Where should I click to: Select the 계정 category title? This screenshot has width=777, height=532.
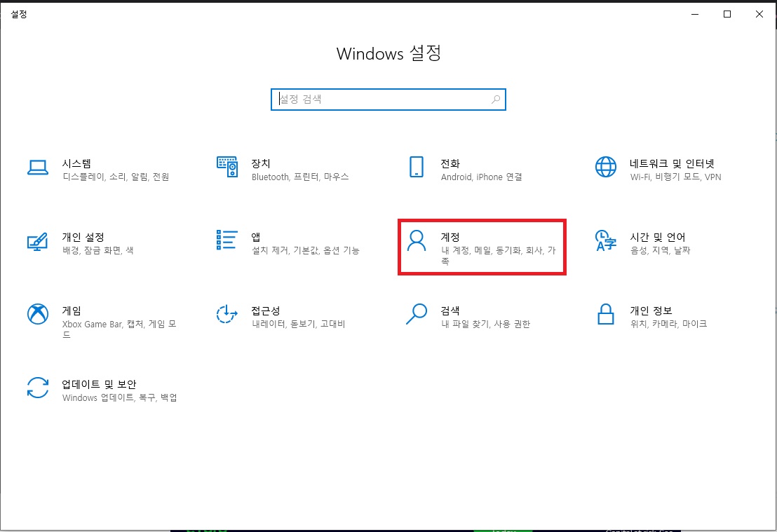click(x=450, y=238)
